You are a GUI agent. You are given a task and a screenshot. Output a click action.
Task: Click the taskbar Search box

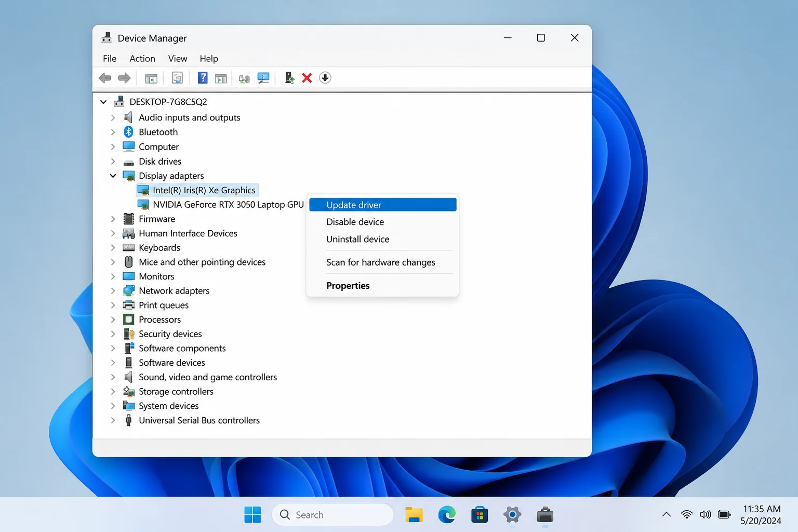(x=332, y=515)
